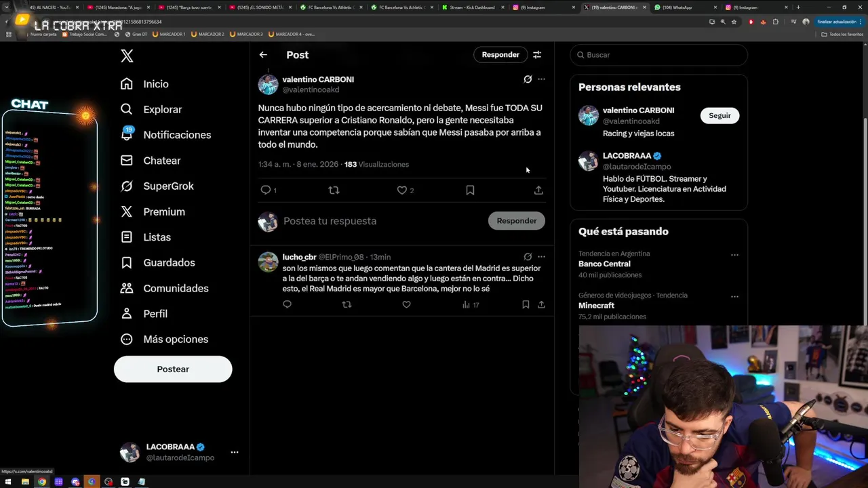This screenshot has height=488, width=868.
Task: Open Guardados bookmarks
Action: click(x=157, y=262)
